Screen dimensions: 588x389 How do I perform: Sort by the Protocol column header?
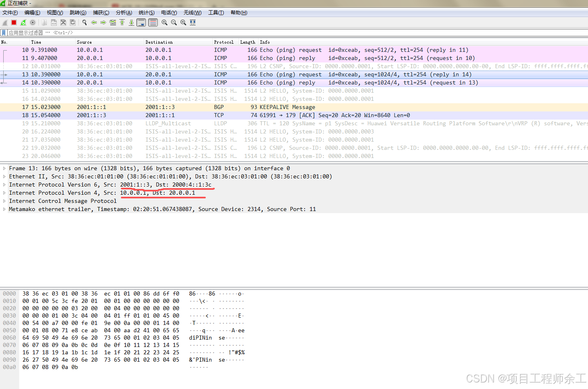pos(225,42)
